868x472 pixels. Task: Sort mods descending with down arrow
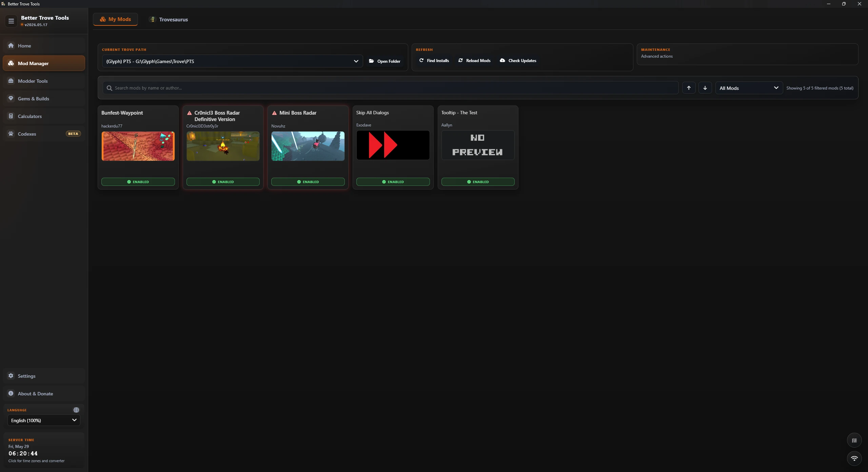(705, 88)
